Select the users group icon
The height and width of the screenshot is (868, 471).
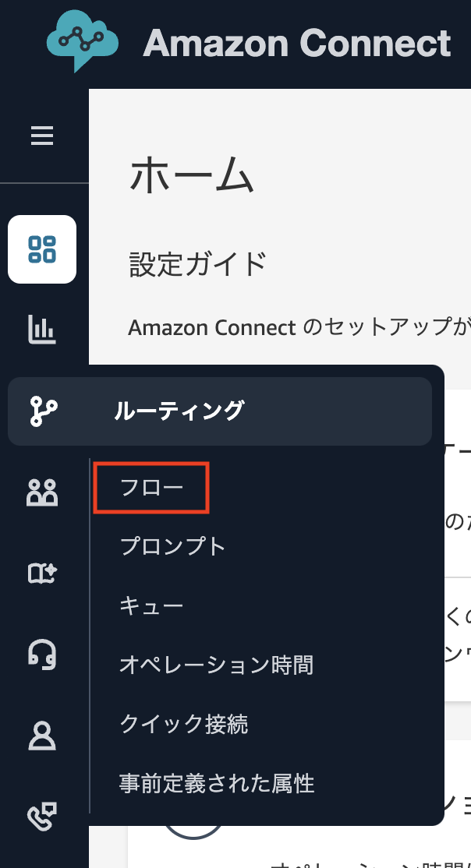pyautogui.click(x=41, y=492)
